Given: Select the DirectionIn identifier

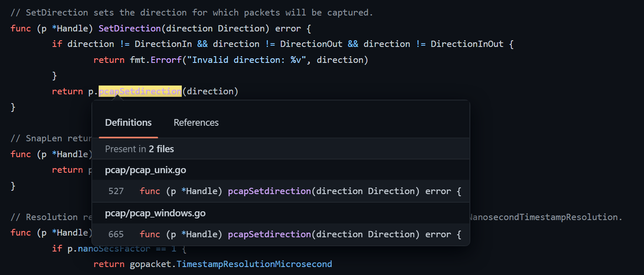Looking at the screenshot, I should (162, 44).
